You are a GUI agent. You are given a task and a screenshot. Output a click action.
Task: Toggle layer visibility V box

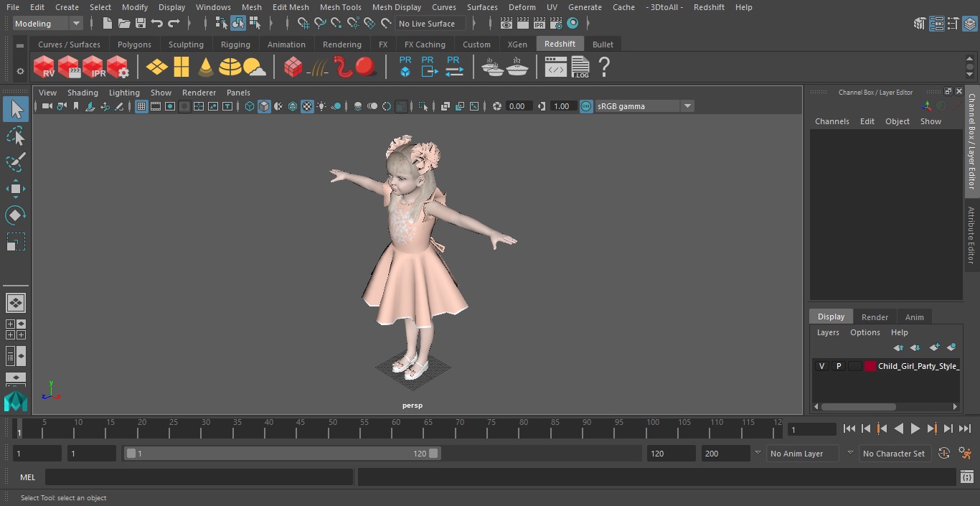tap(821, 366)
